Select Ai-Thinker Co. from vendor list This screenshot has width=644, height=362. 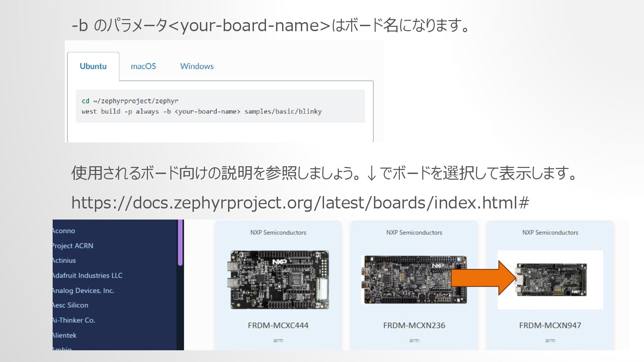tap(74, 320)
